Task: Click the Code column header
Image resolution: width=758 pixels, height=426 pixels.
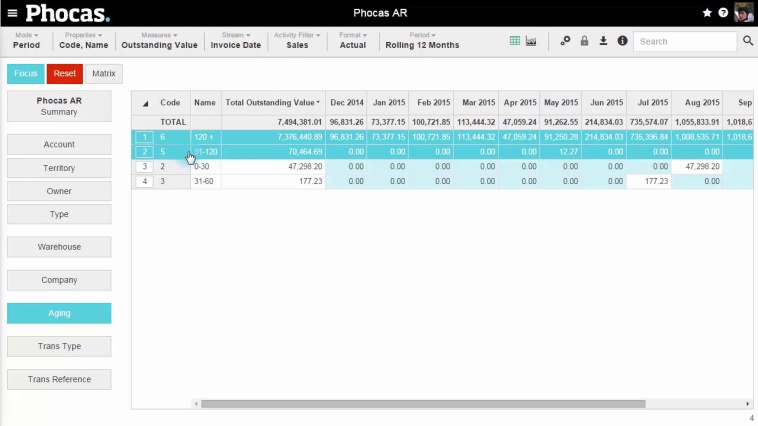Action: (x=170, y=103)
